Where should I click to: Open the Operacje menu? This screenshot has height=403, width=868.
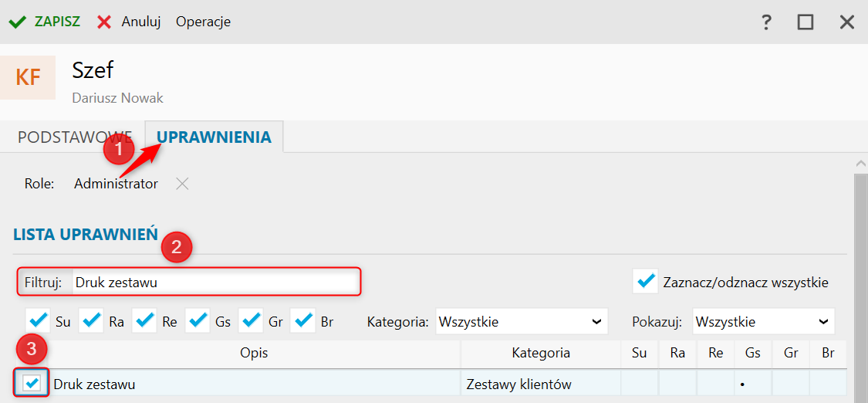[x=203, y=22]
